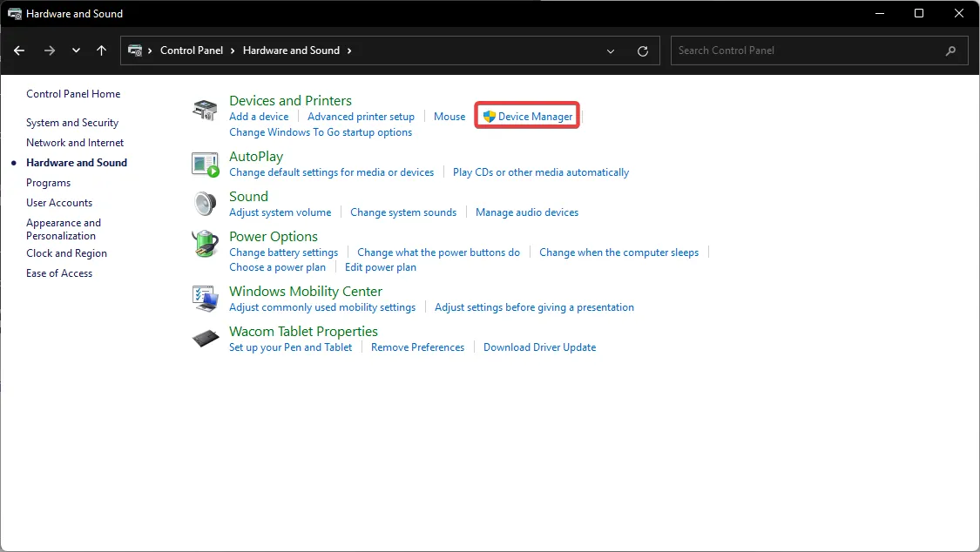The height and width of the screenshot is (552, 980).
Task: Open the Wacom Tablet Properties icon
Action: point(204,339)
